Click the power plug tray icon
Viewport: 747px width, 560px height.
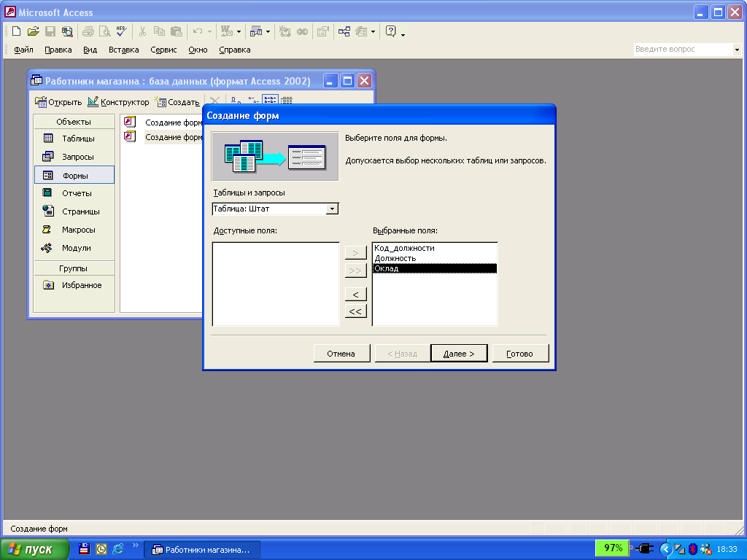coord(644,548)
